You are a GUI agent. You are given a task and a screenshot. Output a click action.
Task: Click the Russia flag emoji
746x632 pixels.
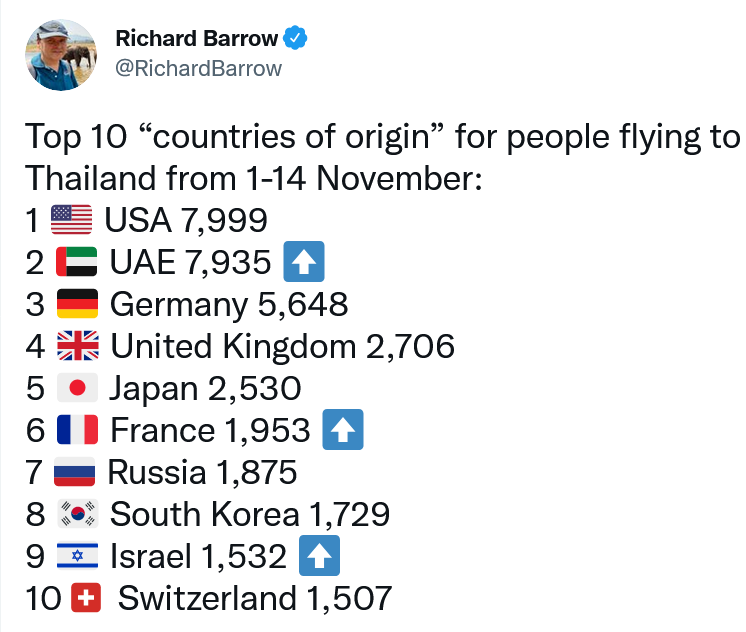[x=75, y=472]
